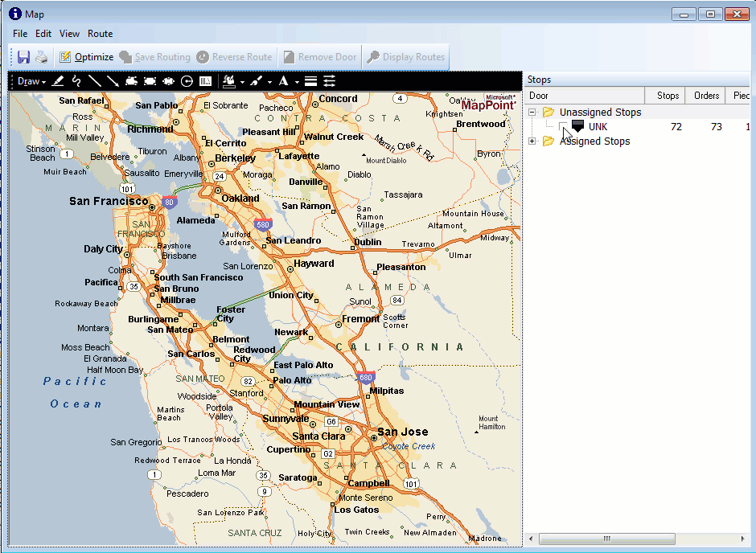Select the Assigned Stops tree item
Viewport: 756px width, 553px height.
pyautogui.click(x=594, y=141)
